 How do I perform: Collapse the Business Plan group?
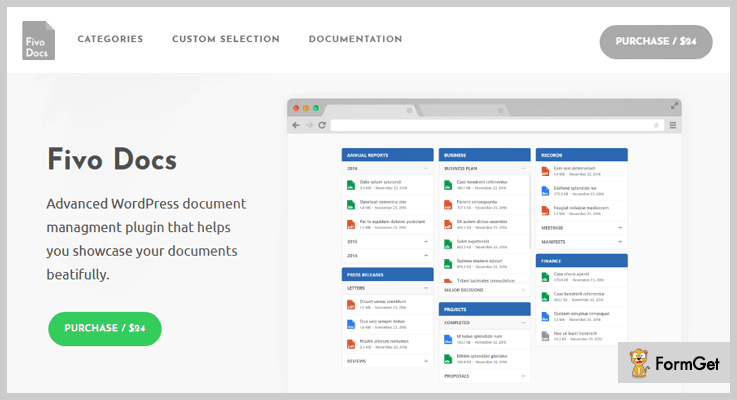tap(523, 168)
